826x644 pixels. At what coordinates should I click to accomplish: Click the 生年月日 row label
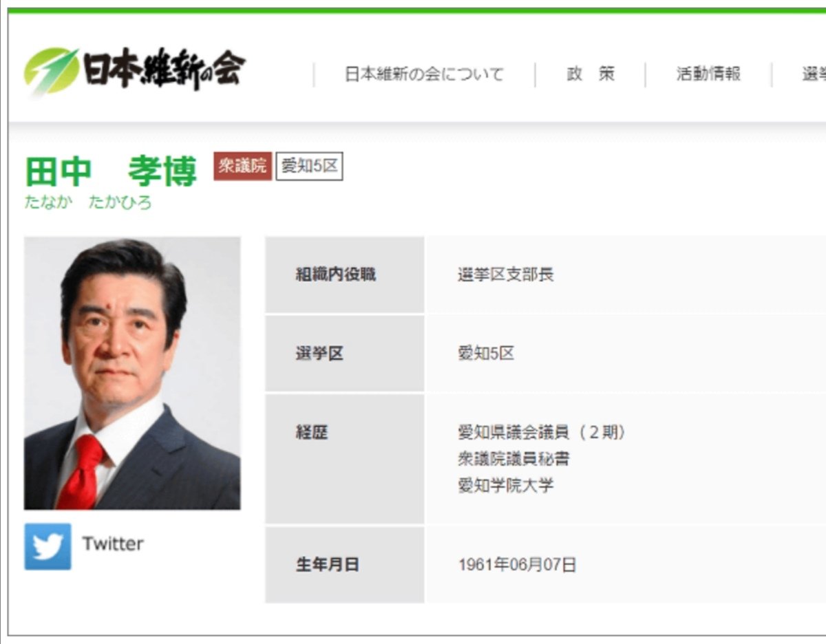(x=328, y=565)
